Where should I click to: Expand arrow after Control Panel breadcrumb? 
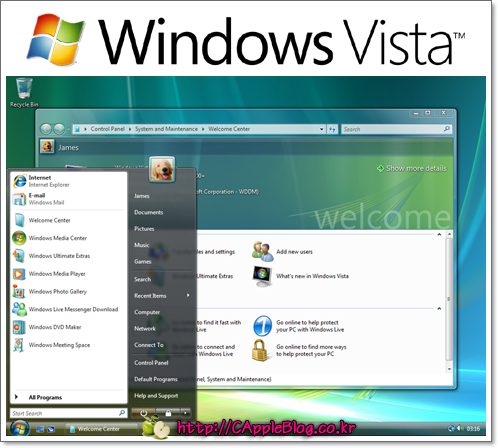click(130, 129)
